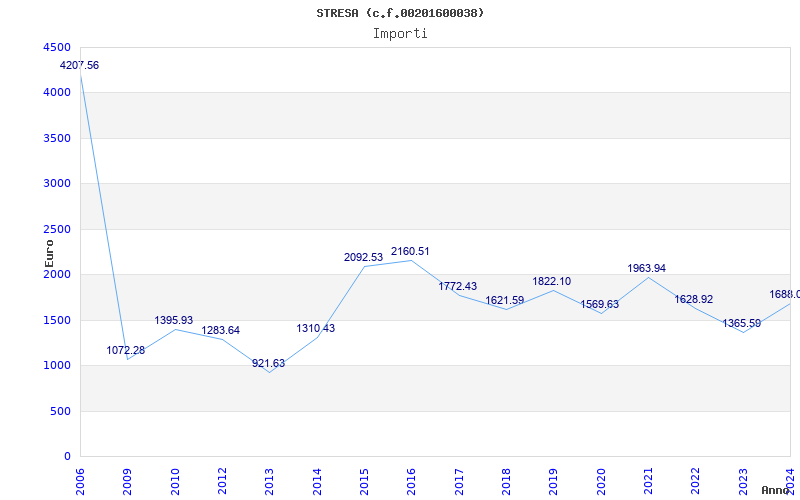The image size is (800, 500).
Task: Click the x-axis year 2010
Action: point(175,481)
